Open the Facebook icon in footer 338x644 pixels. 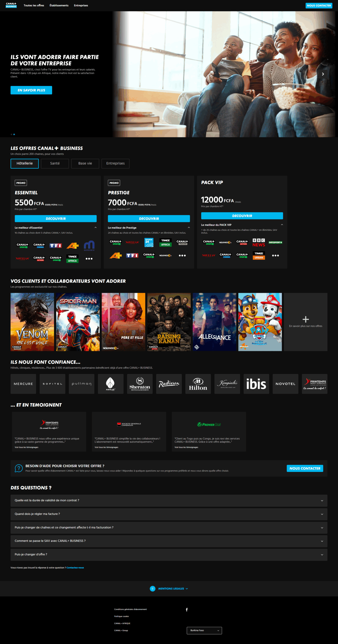(x=187, y=610)
